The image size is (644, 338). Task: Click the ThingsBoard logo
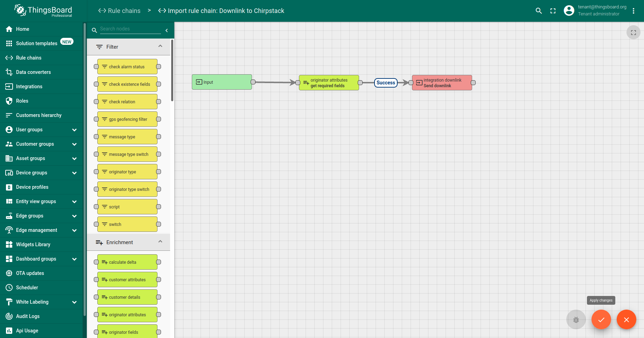click(x=43, y=11)
